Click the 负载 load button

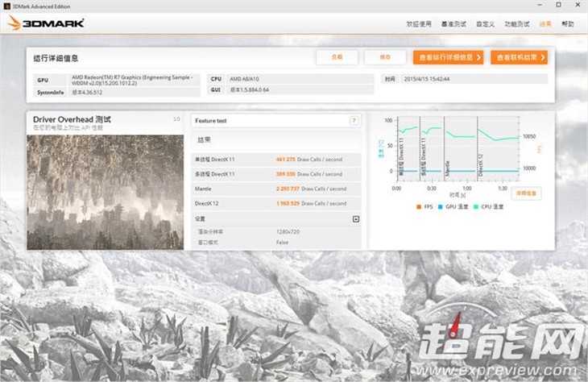pos(337,57)
